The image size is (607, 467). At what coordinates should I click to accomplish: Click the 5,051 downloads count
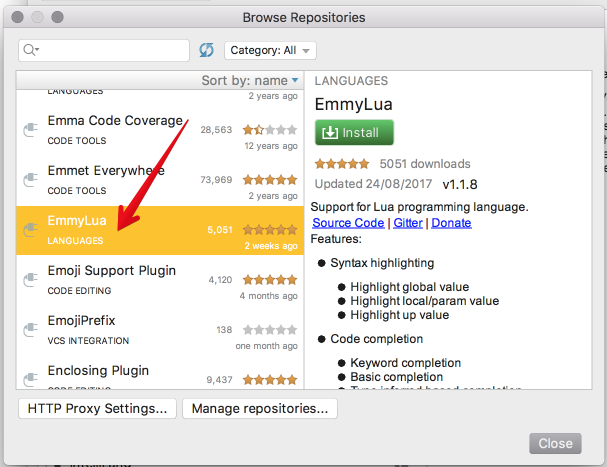tap(219, 230)
